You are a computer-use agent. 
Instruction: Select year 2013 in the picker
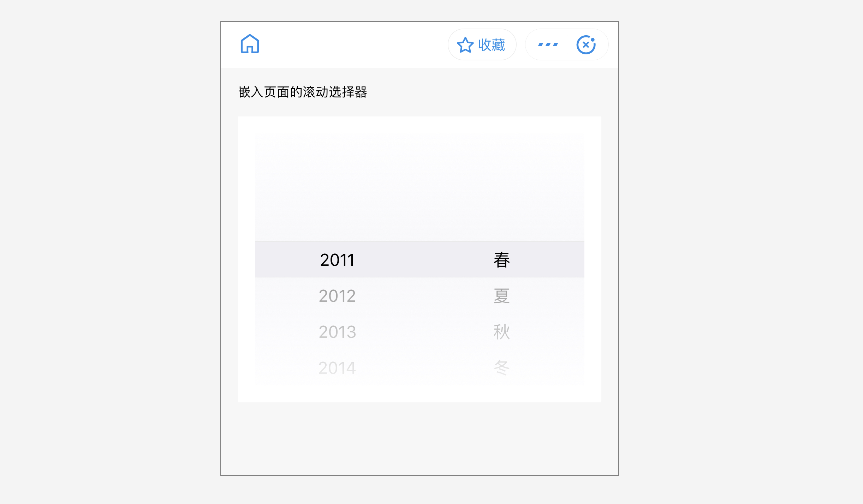point(337,331)
